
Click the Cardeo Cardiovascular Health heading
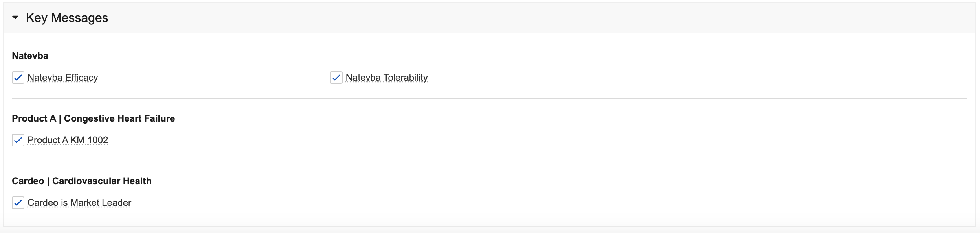tap(81, 181)
